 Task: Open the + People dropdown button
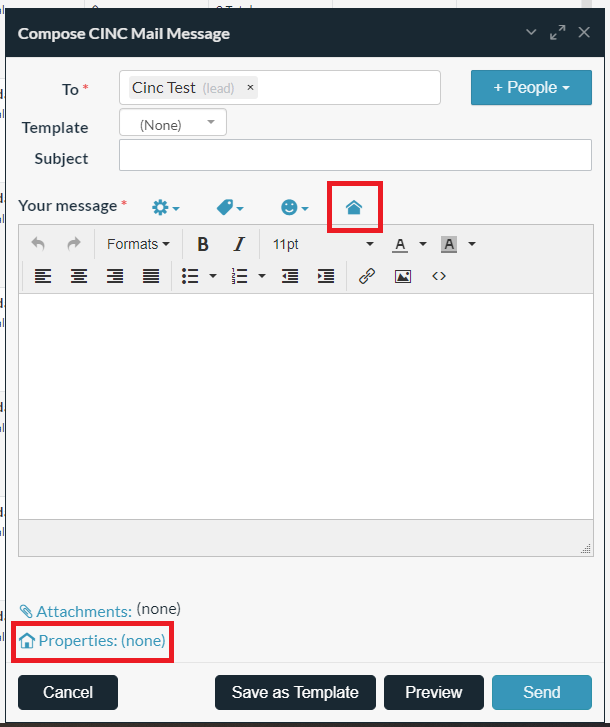pyautogui.click(x=531, y=88)
